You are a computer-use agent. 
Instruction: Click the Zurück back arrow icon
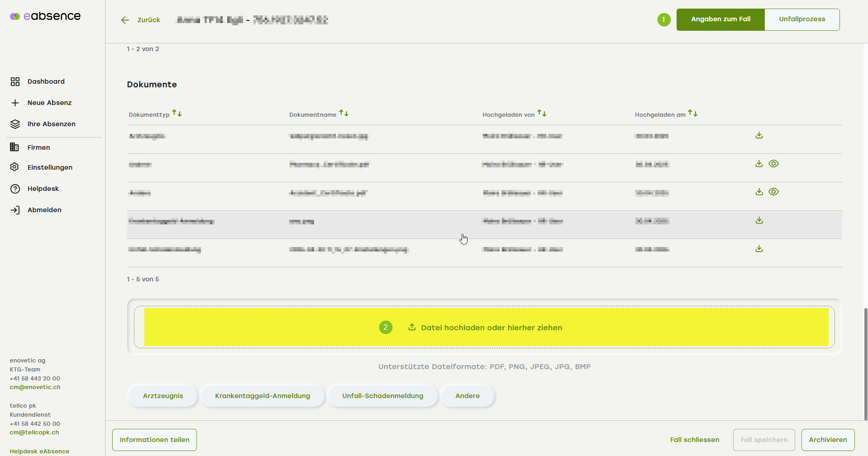[125, 20]
